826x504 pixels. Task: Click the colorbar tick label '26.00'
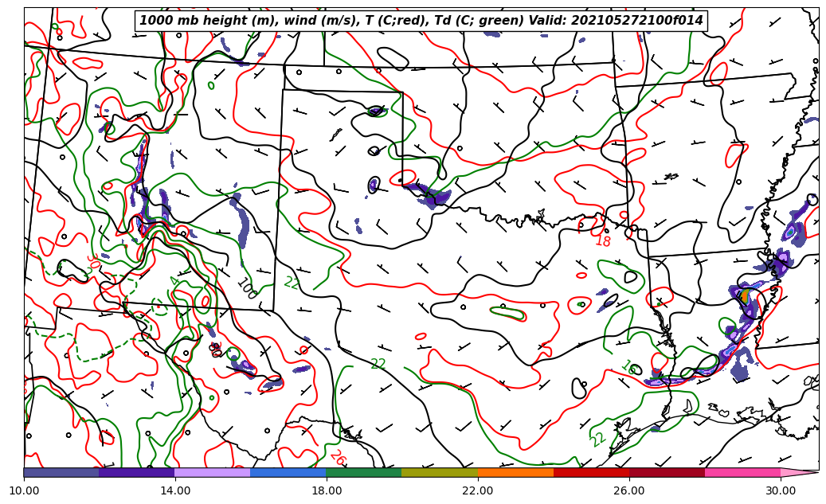pos(629,490)
